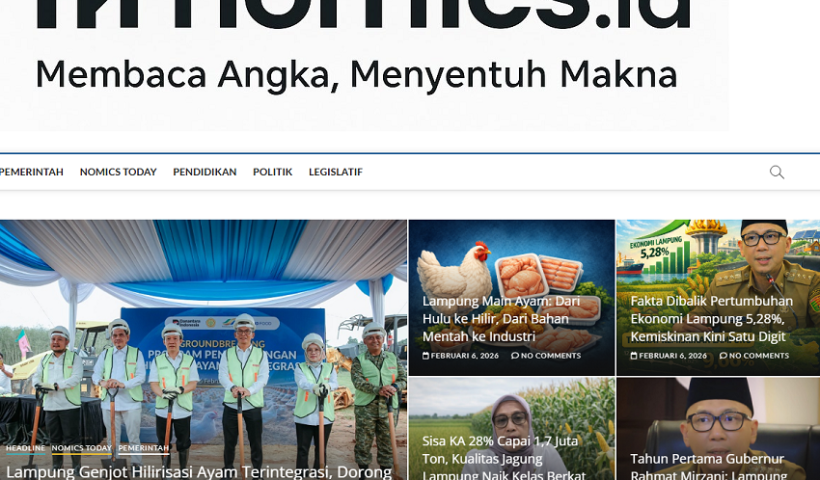Image resolution: width=820 pixels, height=480 pixels.
Task: Open the PEMERINTAH menu item
Action: (x=31, y=172)
